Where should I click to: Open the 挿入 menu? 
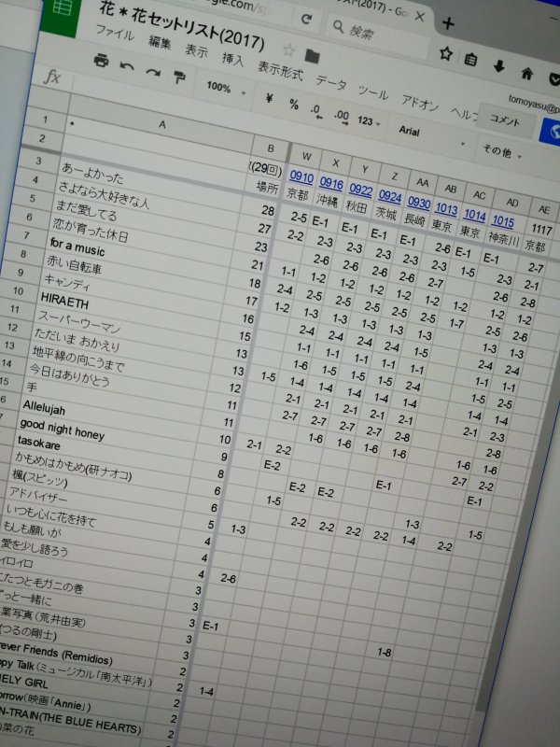232,58
